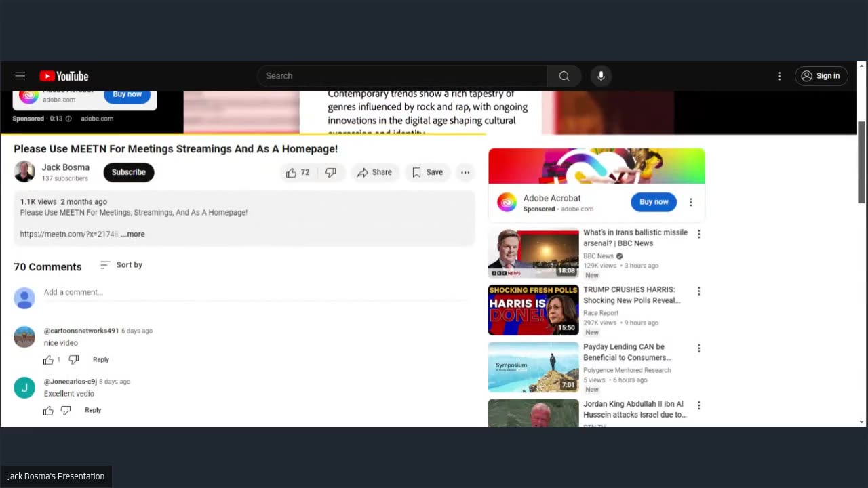Viewport: 868px width, 488px height.
Task: Start voice search with microphone icon
Action: [x=601, y=76]
